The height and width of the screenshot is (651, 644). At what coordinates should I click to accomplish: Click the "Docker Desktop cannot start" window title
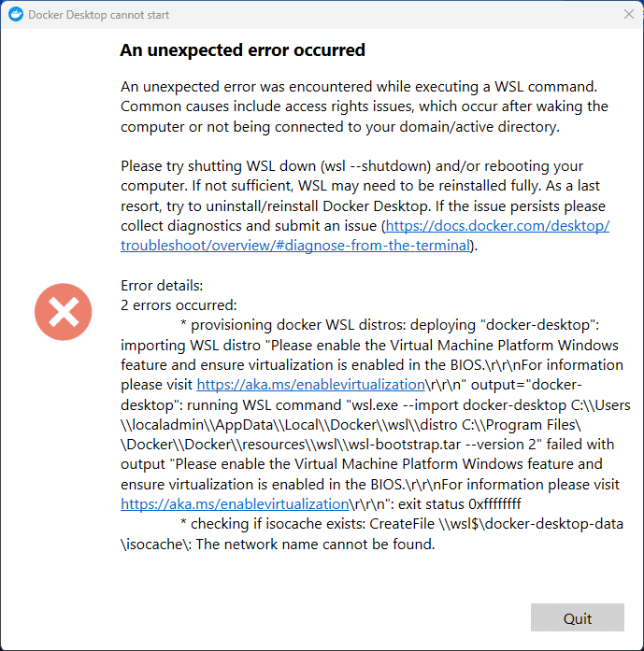[99, 15]
